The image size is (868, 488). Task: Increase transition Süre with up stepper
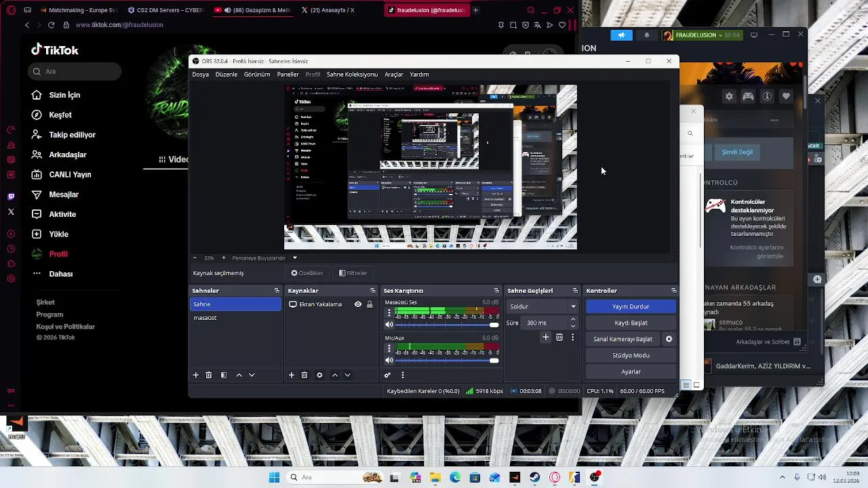pos(573,319)
